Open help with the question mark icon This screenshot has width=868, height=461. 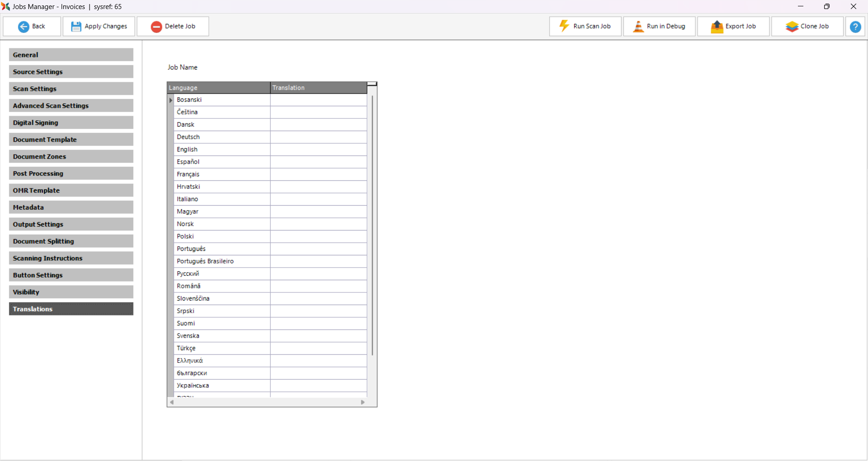click(855, 27)
